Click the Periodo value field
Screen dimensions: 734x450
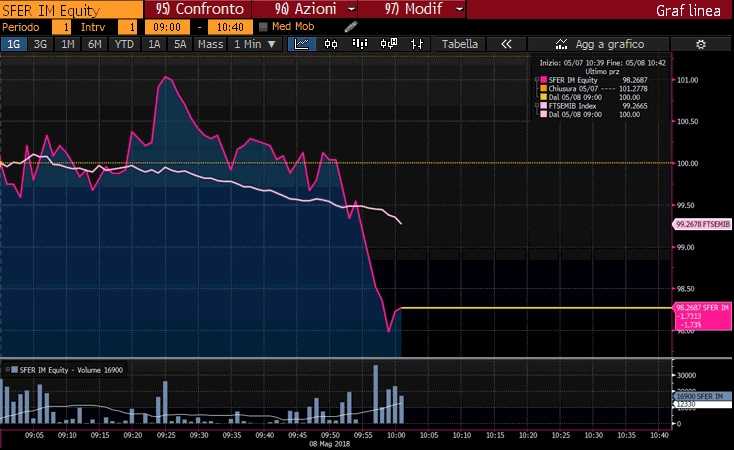coord(61,27)
